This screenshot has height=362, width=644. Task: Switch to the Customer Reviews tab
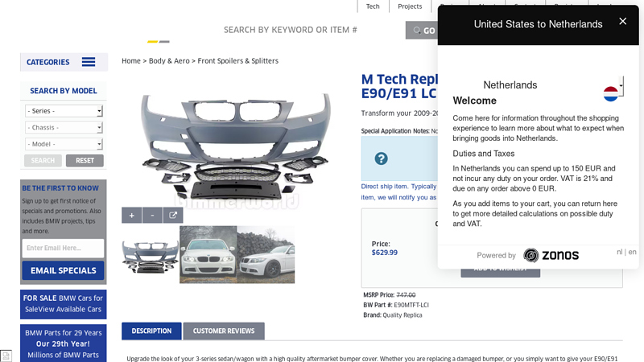click(x=224, y=331)
